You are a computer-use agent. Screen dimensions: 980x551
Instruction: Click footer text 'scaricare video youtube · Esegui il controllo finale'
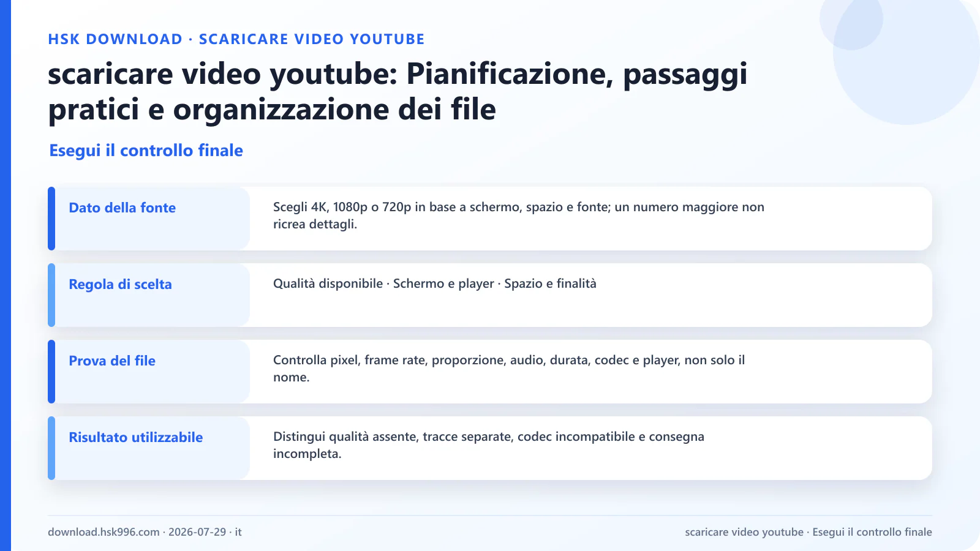pyautogui.click(x=809, y=532)
